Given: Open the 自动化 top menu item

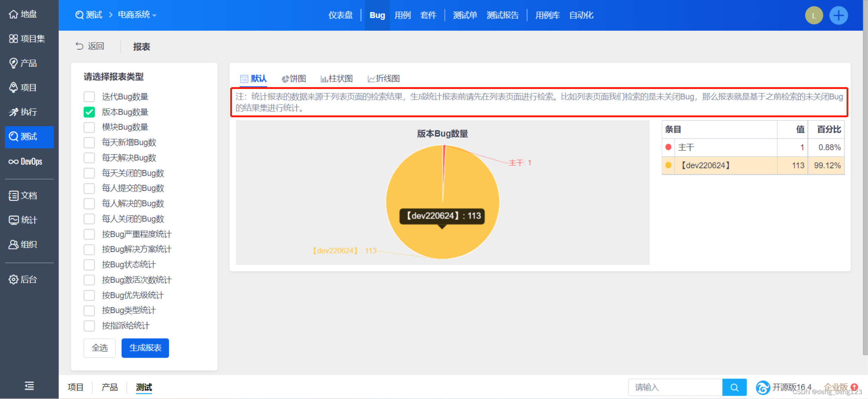Looking at the screenshot, I should point(581,15).
